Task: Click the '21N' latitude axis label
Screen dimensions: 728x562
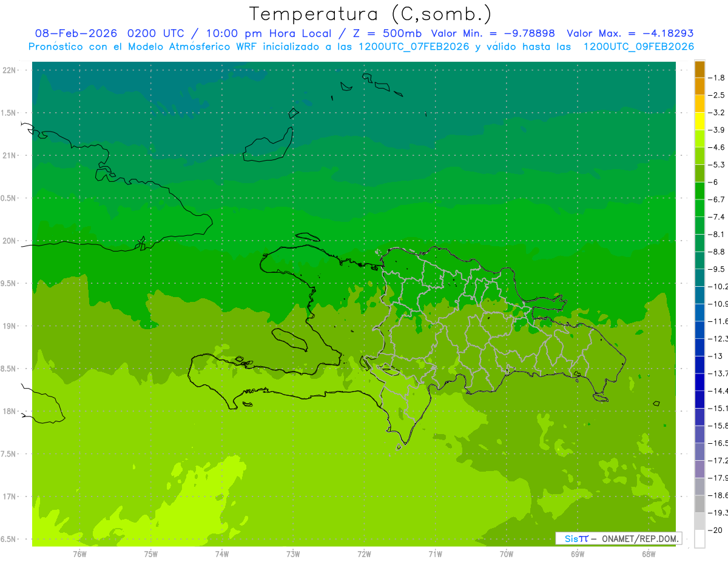Action: 9,156
